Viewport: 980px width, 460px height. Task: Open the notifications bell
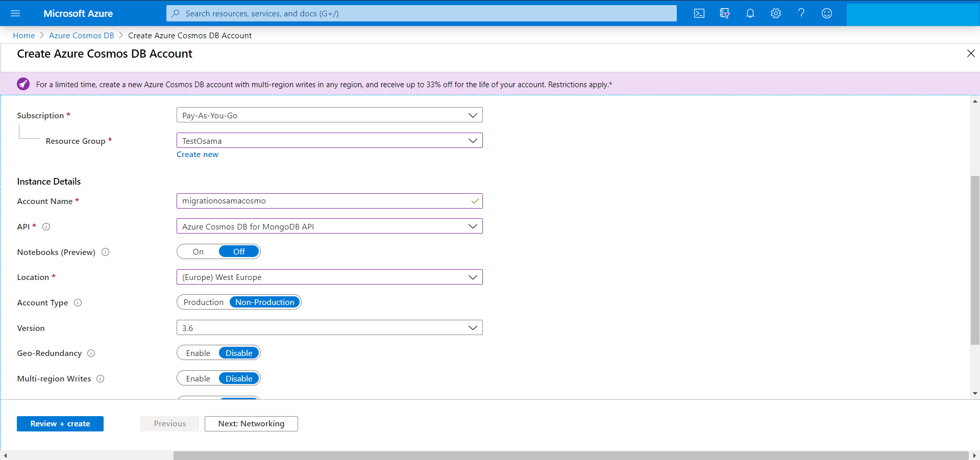[750, 13]
